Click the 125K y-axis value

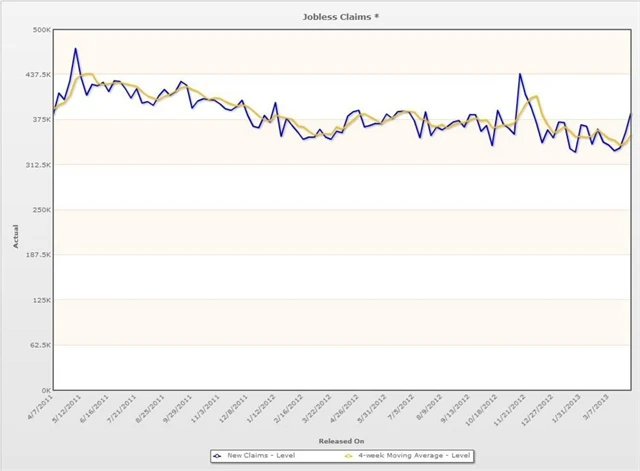(42, 300)
